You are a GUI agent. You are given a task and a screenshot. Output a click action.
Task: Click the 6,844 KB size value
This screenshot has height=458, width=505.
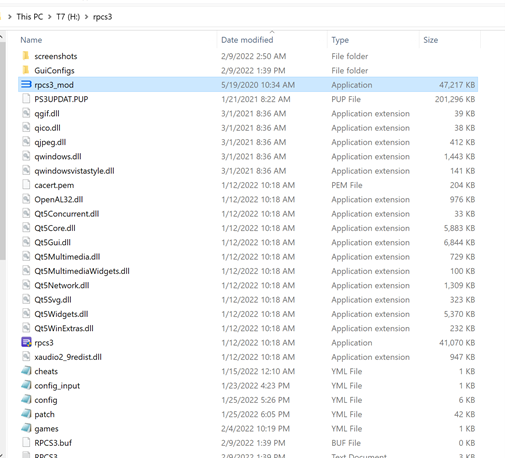[459, 242]
